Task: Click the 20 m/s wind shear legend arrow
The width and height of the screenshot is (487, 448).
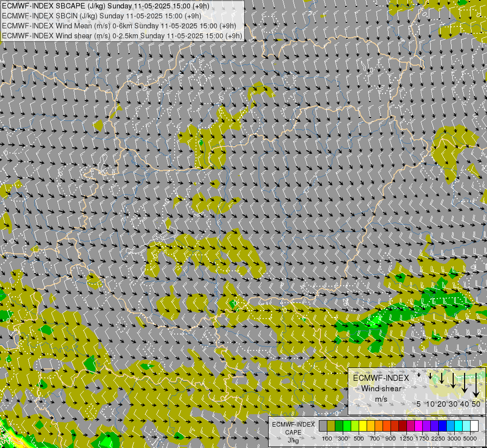Action: point(442,378)
